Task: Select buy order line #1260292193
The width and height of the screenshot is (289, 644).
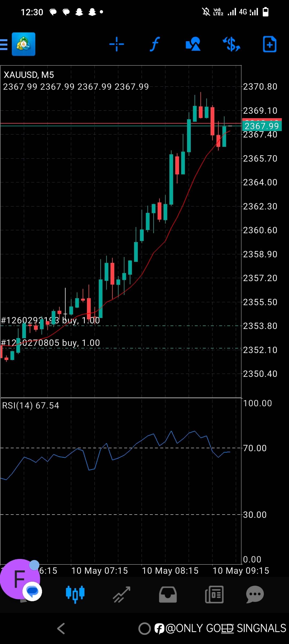Action: pyautogui.click(x=50, y=320)
